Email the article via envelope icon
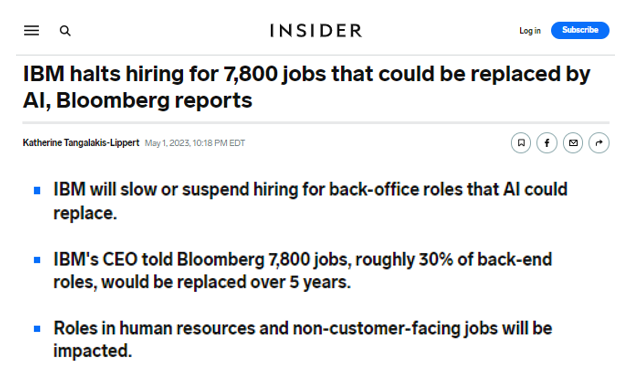The image size is (637, 387). pyautogui.click(x=573, y=143)
